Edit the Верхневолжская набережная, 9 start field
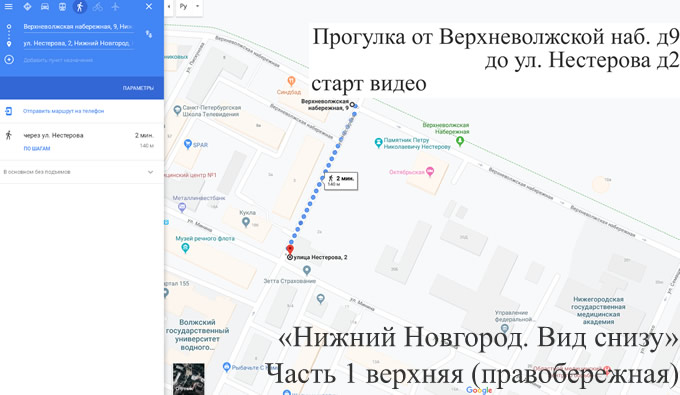The width and height of the screenshot is (680, 395). (78, 27)
